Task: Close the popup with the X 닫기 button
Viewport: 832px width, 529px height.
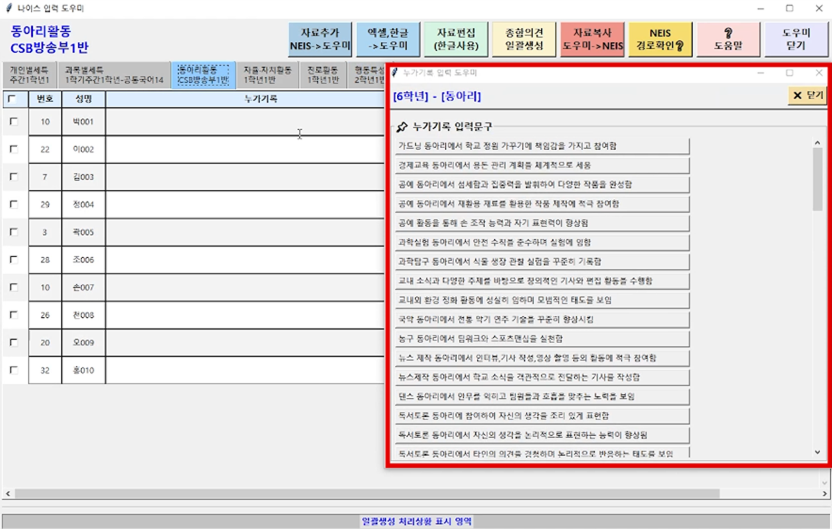Action: [806, 95]
